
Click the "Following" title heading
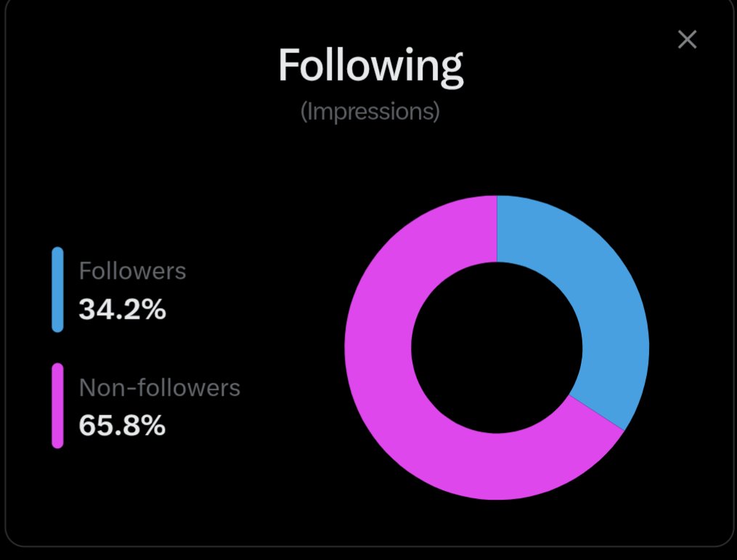pyautogui.click(x=370, y=67)
